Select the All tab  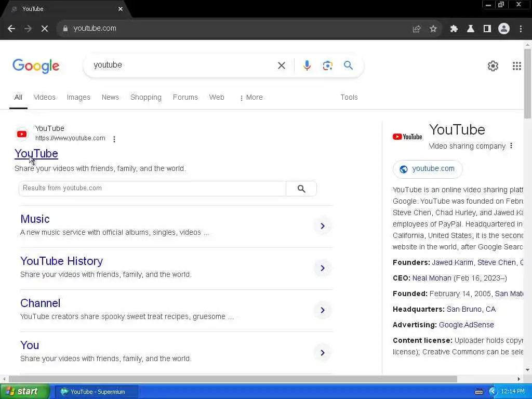point(18,97)
